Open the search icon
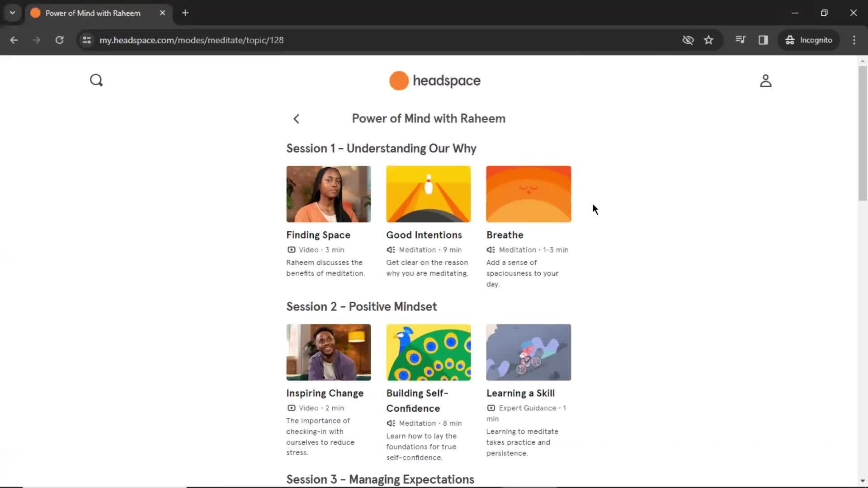Screen dimensions: 868x488 click(96, 80)
